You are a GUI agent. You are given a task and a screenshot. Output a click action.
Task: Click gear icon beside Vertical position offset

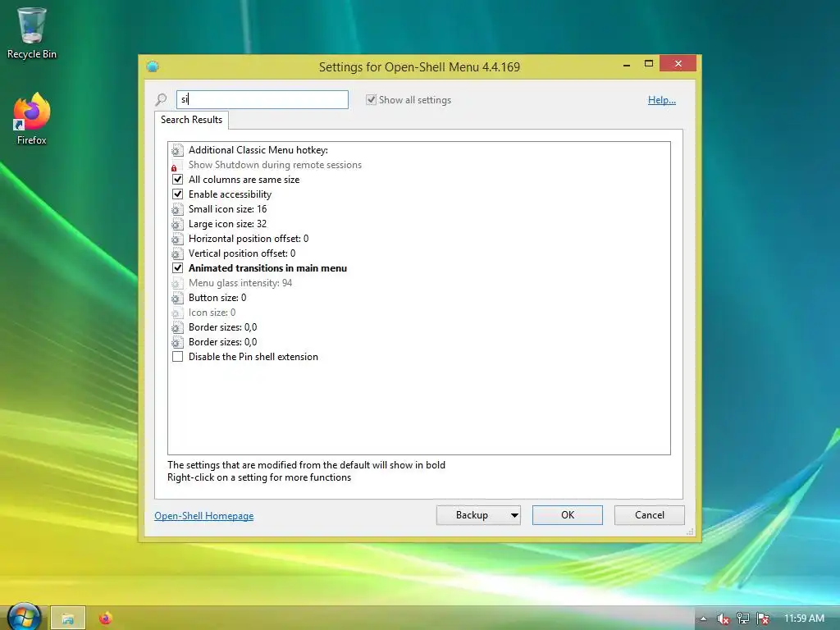pyautogui.click(x=177, y=253)
